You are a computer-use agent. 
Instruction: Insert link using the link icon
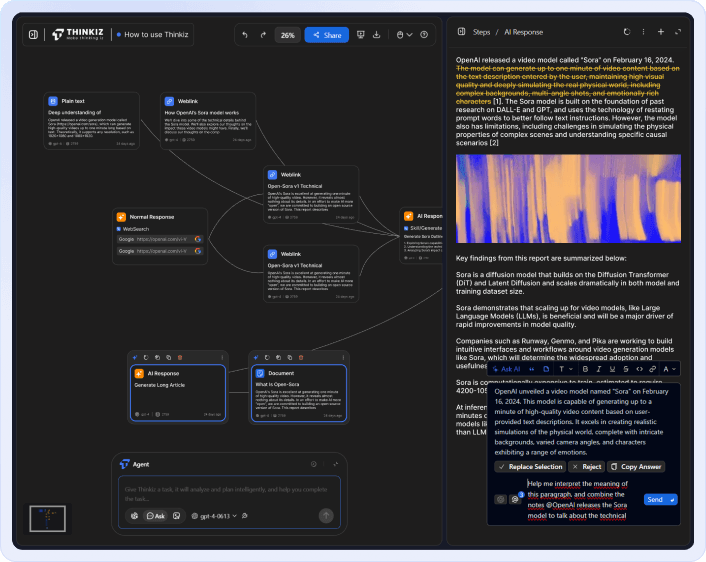(652, 369)
